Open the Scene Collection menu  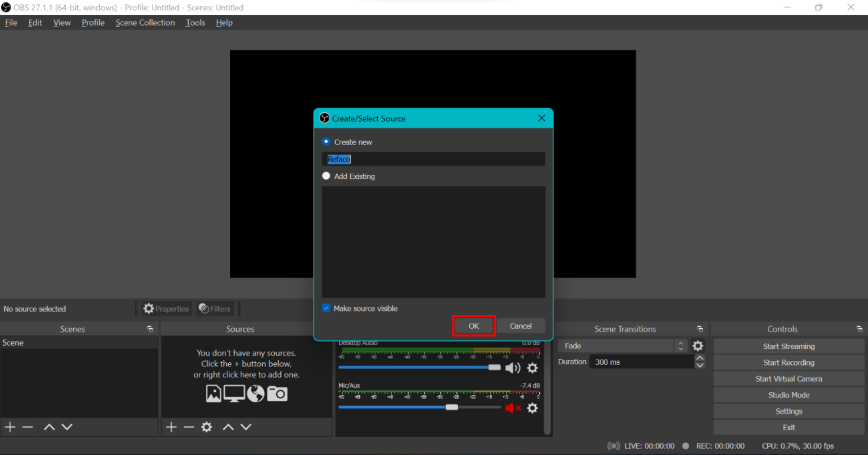tap(145, 23)
